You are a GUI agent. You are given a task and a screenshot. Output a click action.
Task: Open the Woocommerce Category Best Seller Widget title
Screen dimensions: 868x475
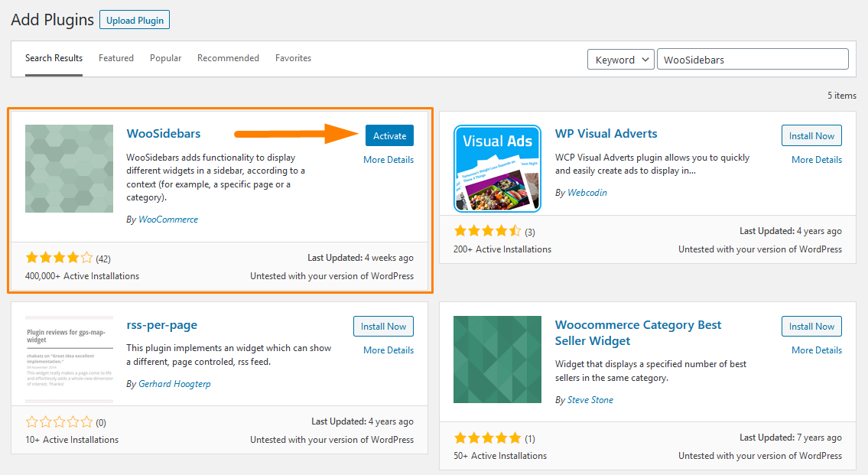pyautogui.click(x=639, y=333)
